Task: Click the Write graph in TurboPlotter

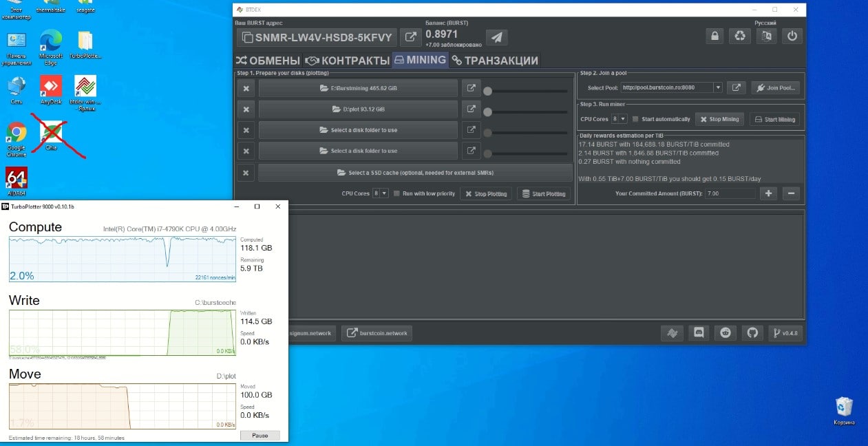Action: (123, 332)
